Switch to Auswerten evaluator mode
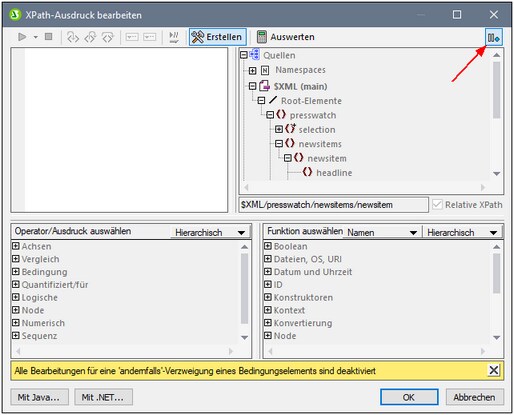 (x=286, y=37)
